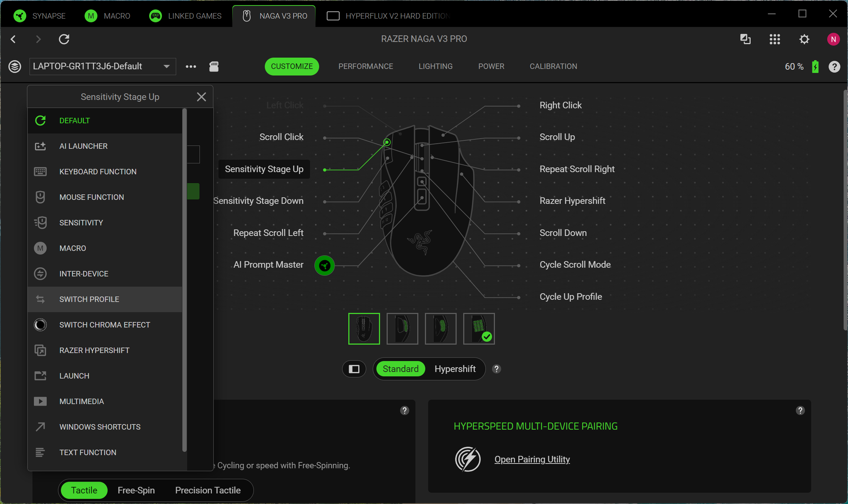Open the Power section
This screenshot has width=848, height=504.
491,67
